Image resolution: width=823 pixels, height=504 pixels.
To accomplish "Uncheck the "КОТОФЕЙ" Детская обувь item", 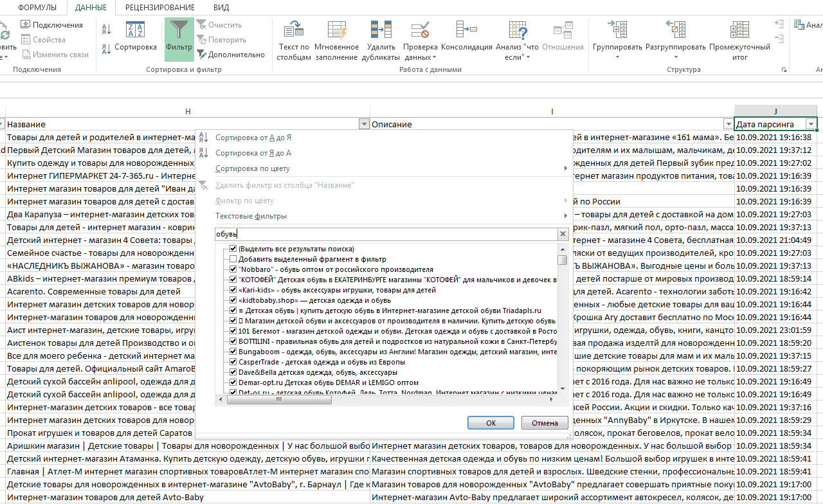I will (233, 280).
